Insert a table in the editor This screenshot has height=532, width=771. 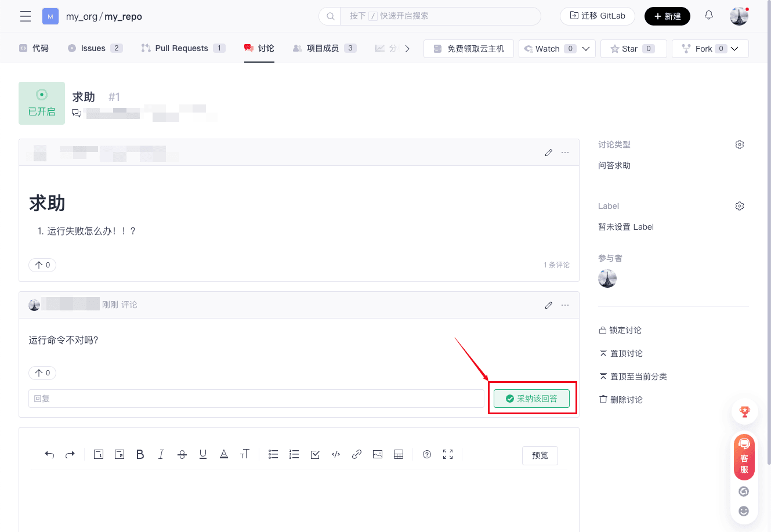pyautogui.click(x=399, y=454)
